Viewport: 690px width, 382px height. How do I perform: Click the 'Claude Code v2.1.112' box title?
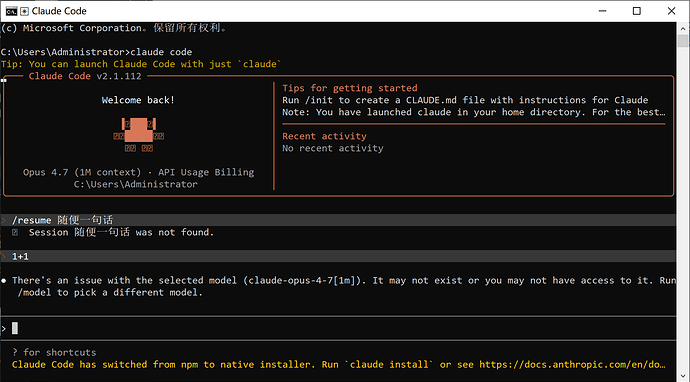pyautogui.click(x=85, y=76)
